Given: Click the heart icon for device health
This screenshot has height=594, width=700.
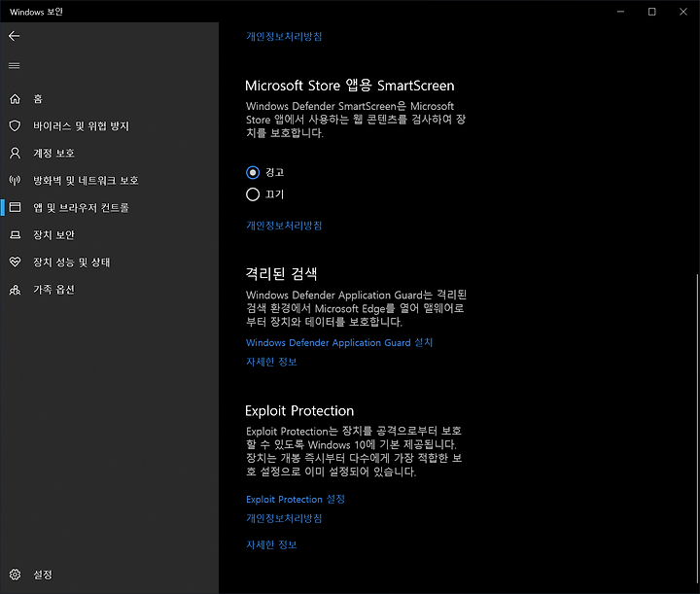Looking at the screenshot, I should (x=16, y=262).
